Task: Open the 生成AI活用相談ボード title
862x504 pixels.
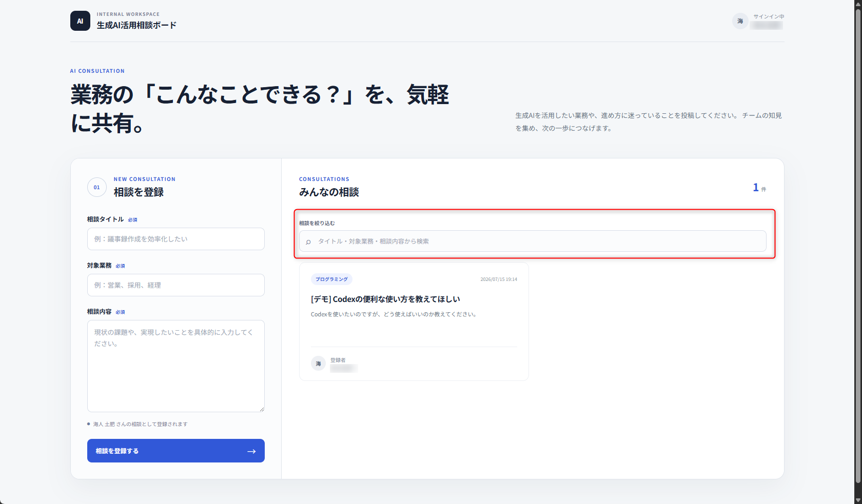Action: [x=136, y=25]
